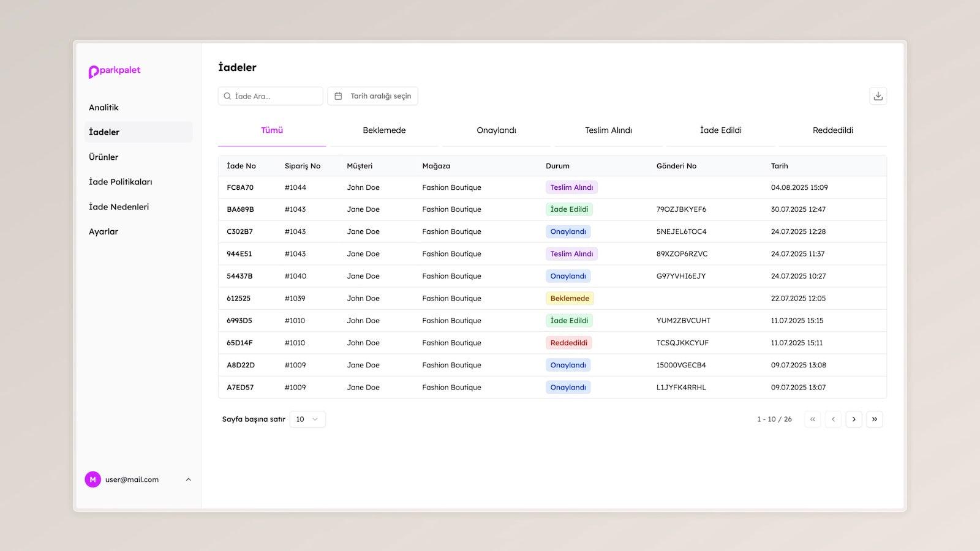Jump to the first page arrow
The width and height of the screenshot is (980, 551).
pyautogui.click(x=813, y=419)
